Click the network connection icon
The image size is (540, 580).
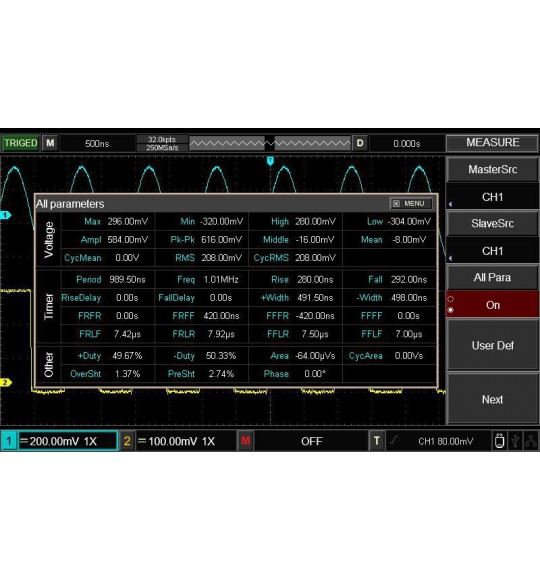point(531,441)
